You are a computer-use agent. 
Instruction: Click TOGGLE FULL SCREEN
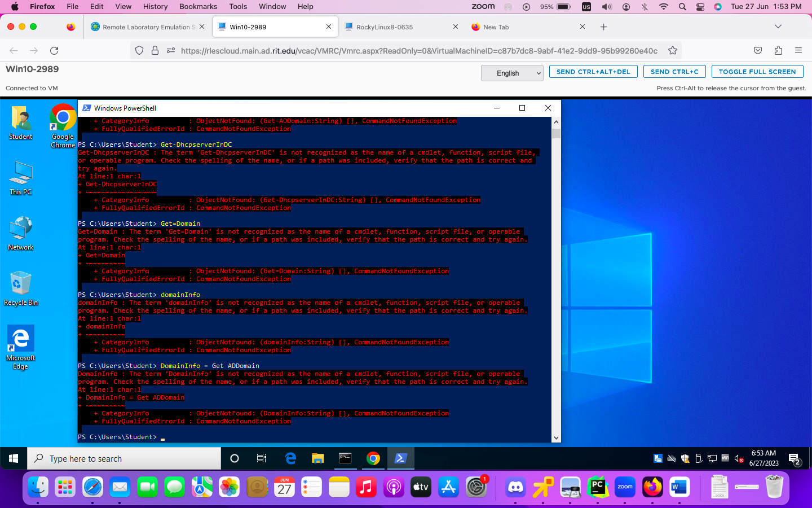757,72
